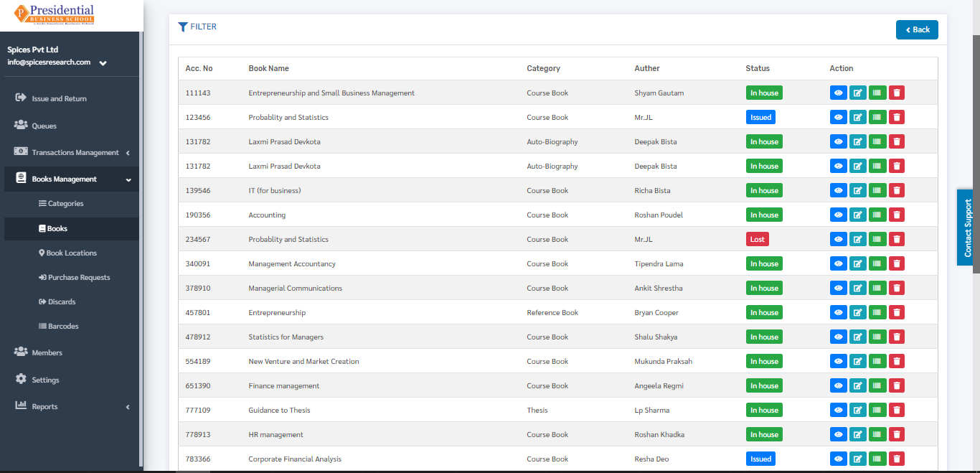Screen dimensions: 980x473
Task: Open barcode for Finance management
Action: (877, 385)
